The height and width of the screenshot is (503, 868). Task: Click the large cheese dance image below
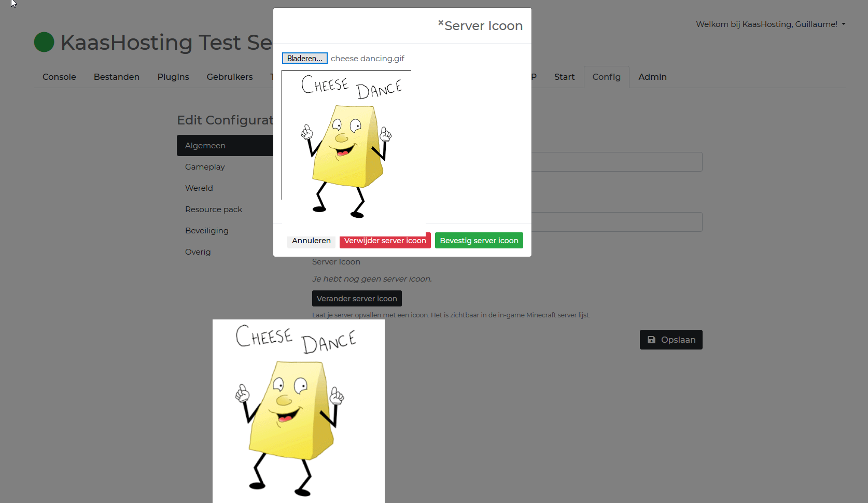[298, 411]
